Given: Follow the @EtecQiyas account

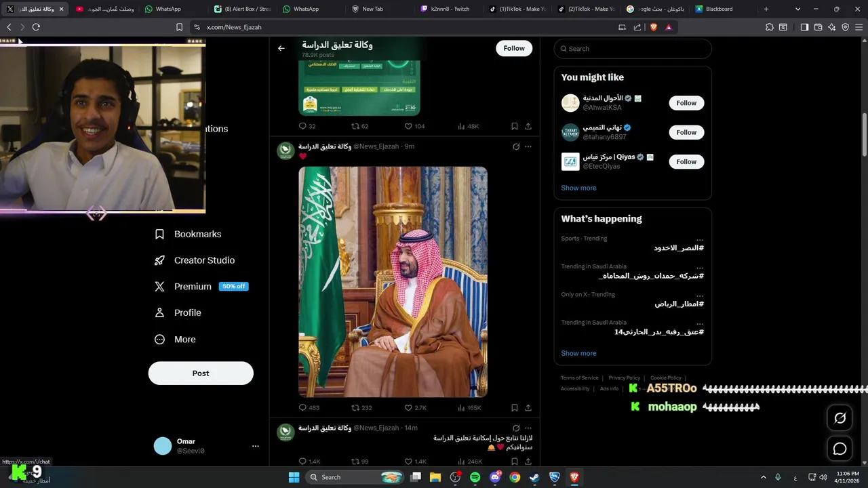Looking at the screenshot, I should click(x=686, y=161).
